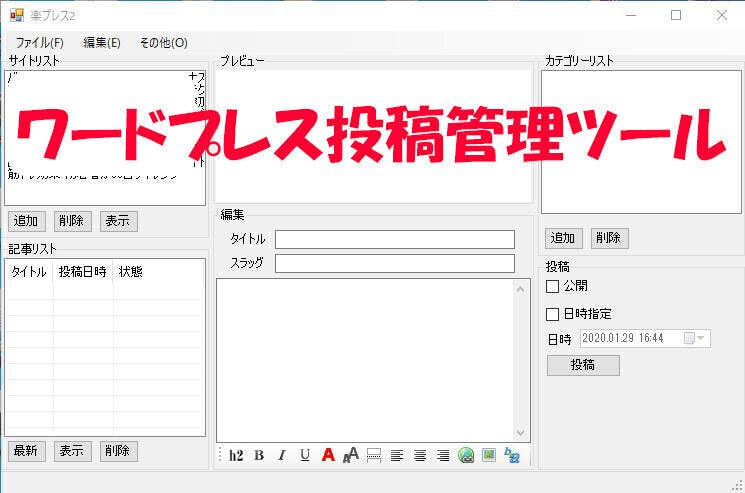Screen dimensions: 745x493
Task: Insert an image with the picture icon
Action: pos(489,455)
